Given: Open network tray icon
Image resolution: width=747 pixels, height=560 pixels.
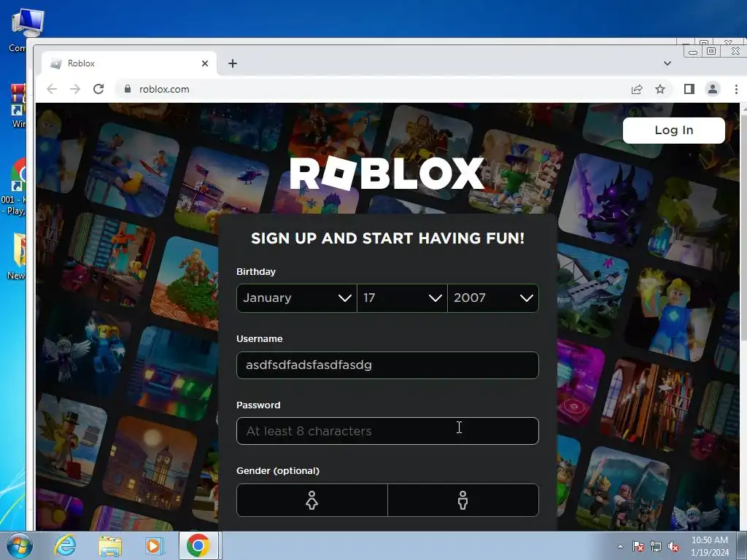Looking at the screenshot, I should (656, 546).
